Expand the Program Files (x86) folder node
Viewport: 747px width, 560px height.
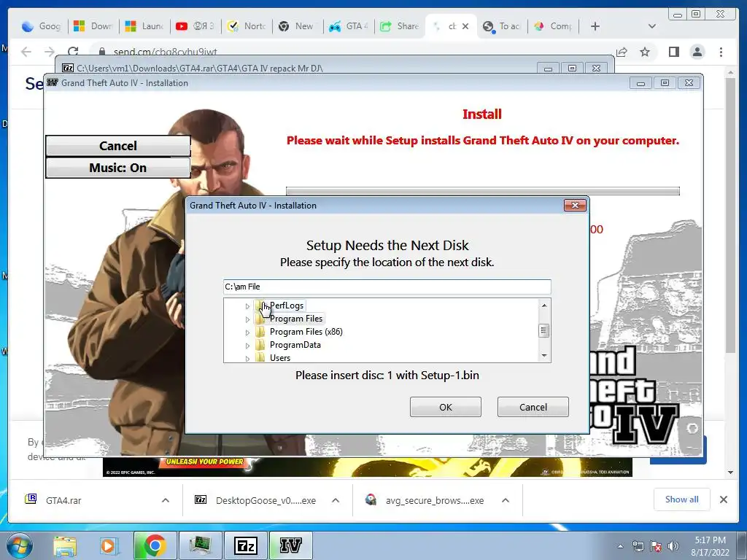coord(247,332)
